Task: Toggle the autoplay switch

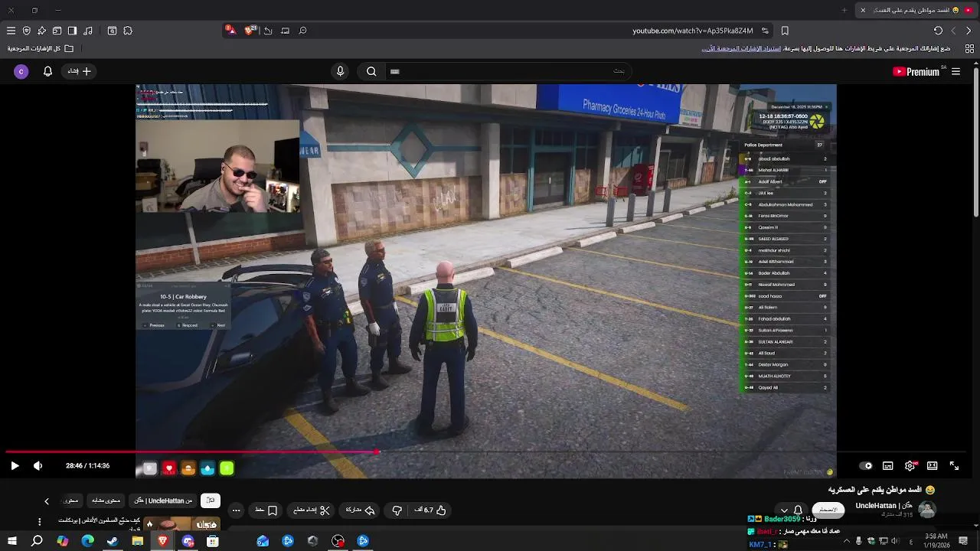Action: click(x=866, y=465)
